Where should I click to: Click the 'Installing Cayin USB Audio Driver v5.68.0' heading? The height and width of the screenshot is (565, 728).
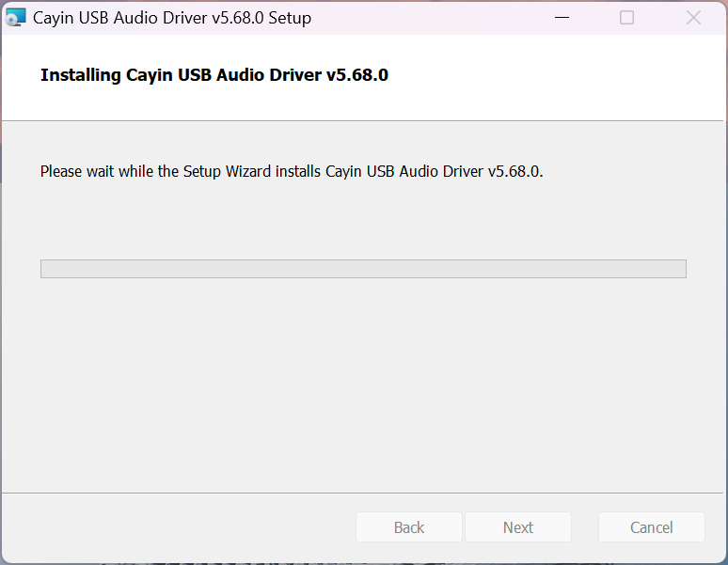(214, 75)
